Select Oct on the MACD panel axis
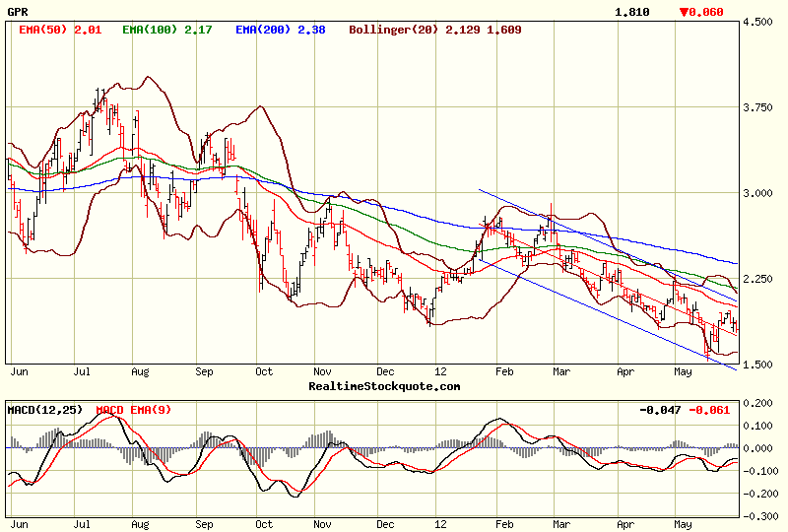 (264, 524)
